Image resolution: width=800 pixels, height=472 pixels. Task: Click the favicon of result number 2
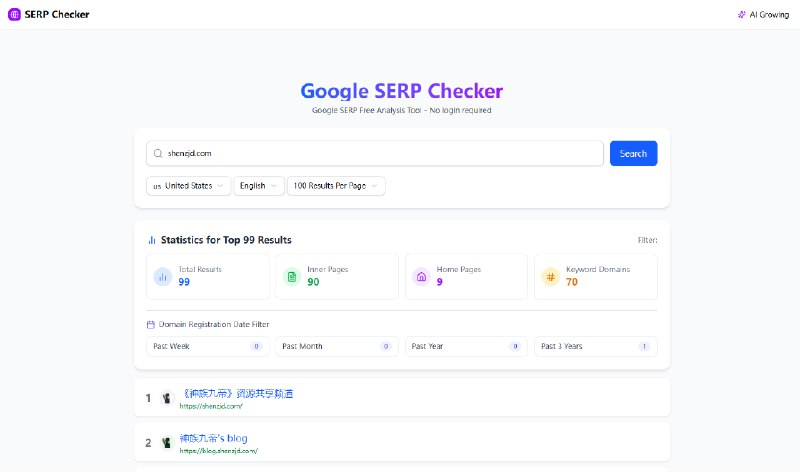(x=167, y=442)
